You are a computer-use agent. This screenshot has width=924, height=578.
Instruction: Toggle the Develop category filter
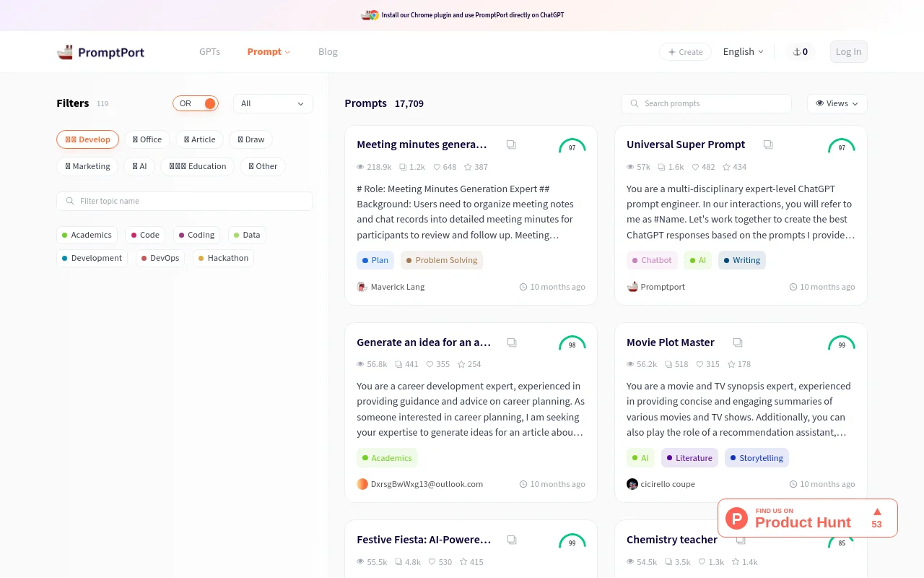point(87,139)
